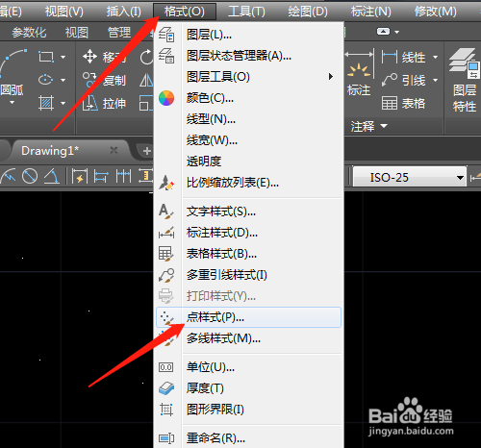This screenshot has height=448, width=481.
Task: Click the scale list icon
Action: (x=166, y=183)
